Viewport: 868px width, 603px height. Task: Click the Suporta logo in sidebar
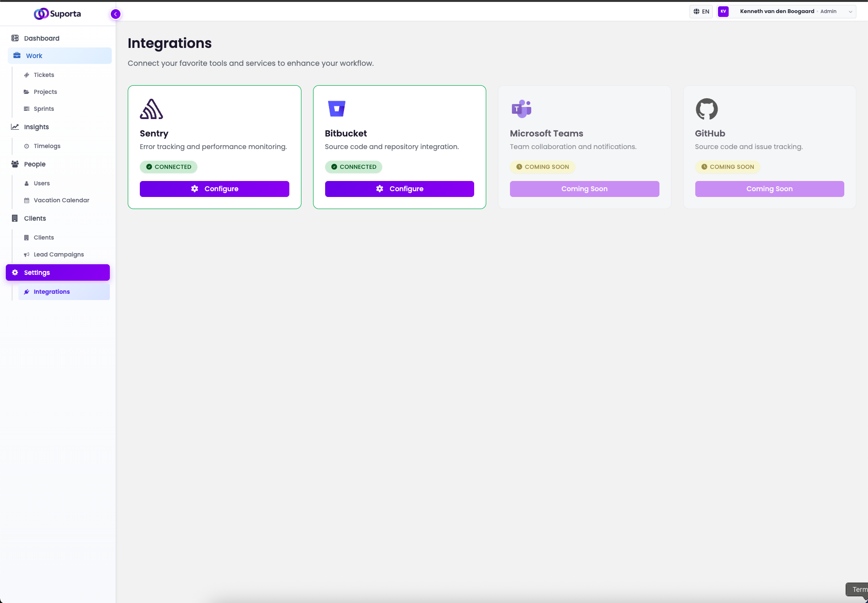(58, 14)
